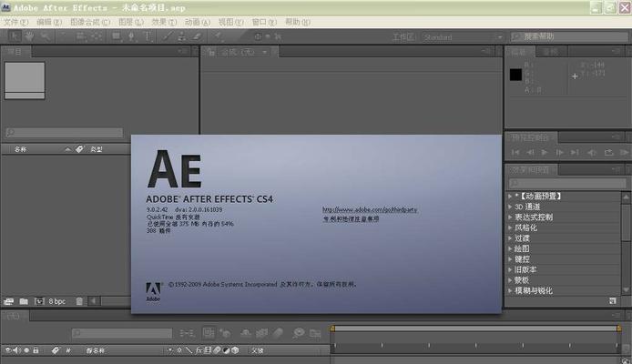
Task: Click the effects panel scrollbar down arrow
Action: [x=626, y=289]
